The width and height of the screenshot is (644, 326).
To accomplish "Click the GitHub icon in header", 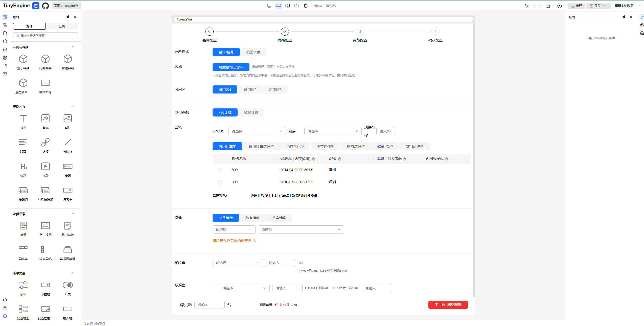I will 45,6.
